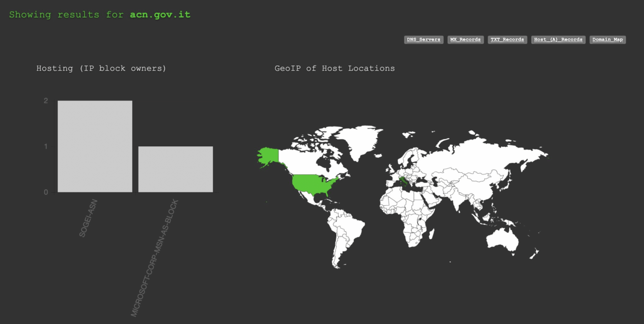644x324 pixels.
Task: Select the MICROSOFT-CORP-MSN-AS-BLOCK bar
Action: pyautogui.click(x=175, y=169)
